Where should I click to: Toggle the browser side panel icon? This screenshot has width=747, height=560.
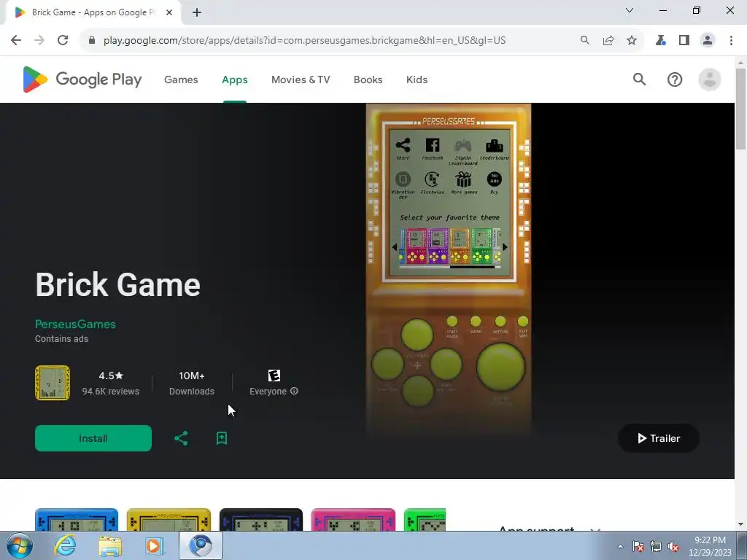[684, 40]
